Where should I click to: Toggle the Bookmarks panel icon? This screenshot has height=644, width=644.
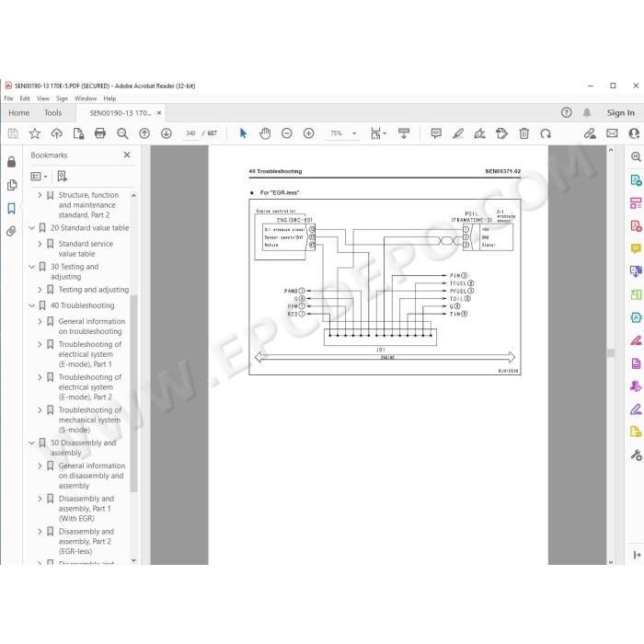(11, 208)
